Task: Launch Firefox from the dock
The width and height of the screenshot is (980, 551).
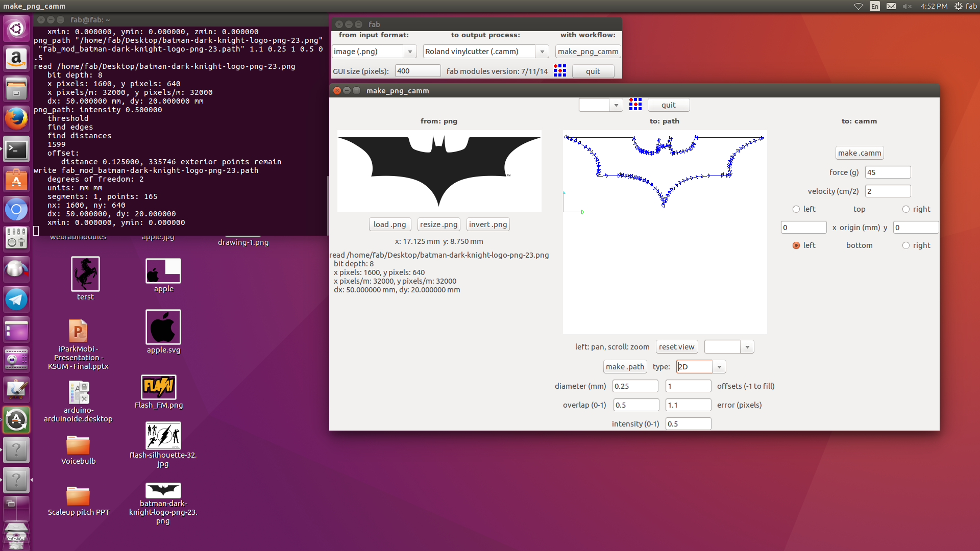Action: (x=16, y=119)
